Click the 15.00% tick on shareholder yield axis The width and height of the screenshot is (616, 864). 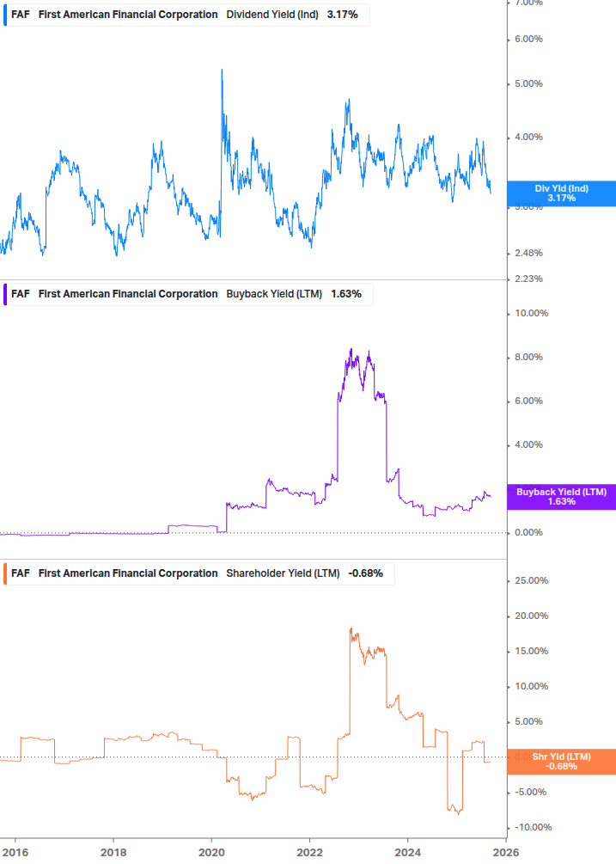pos(531,652)
